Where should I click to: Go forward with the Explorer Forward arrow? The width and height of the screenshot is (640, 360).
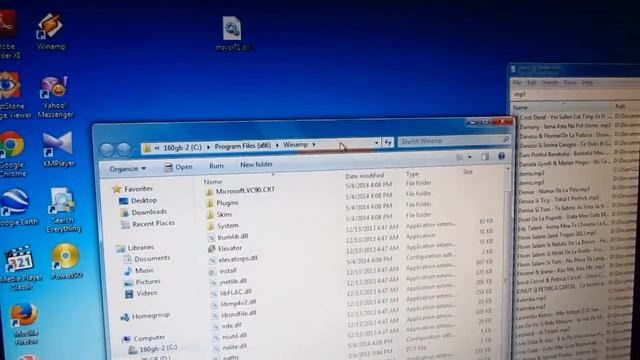coord(124,149)
